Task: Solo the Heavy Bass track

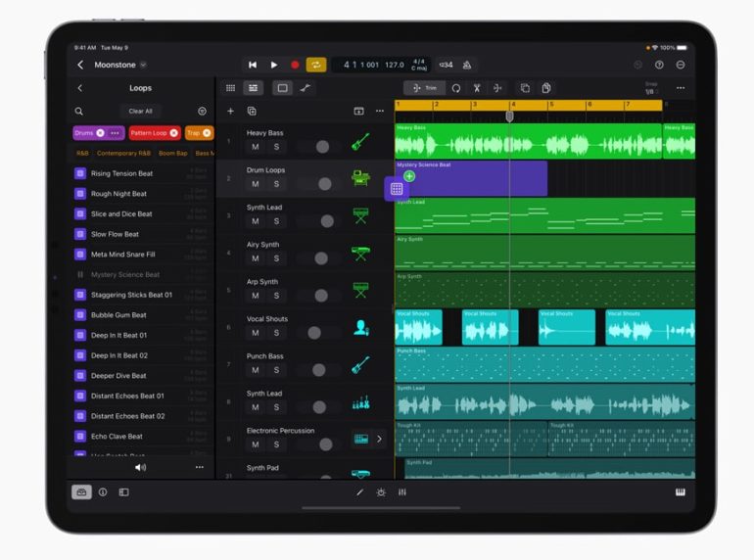Action: click(276, 147)
